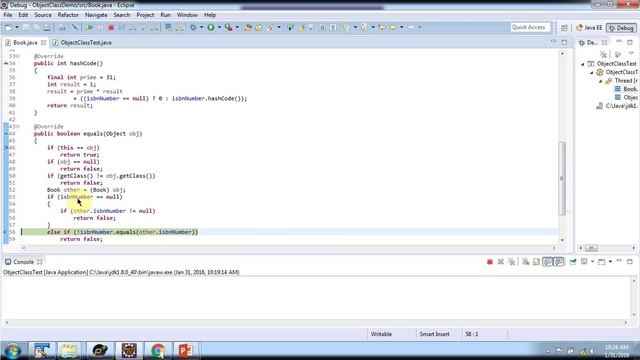The width and height of the screenshot is (640, 360).
Task: Collapse the ObjectClassTest launch node
Action: (x=583, y=64)
